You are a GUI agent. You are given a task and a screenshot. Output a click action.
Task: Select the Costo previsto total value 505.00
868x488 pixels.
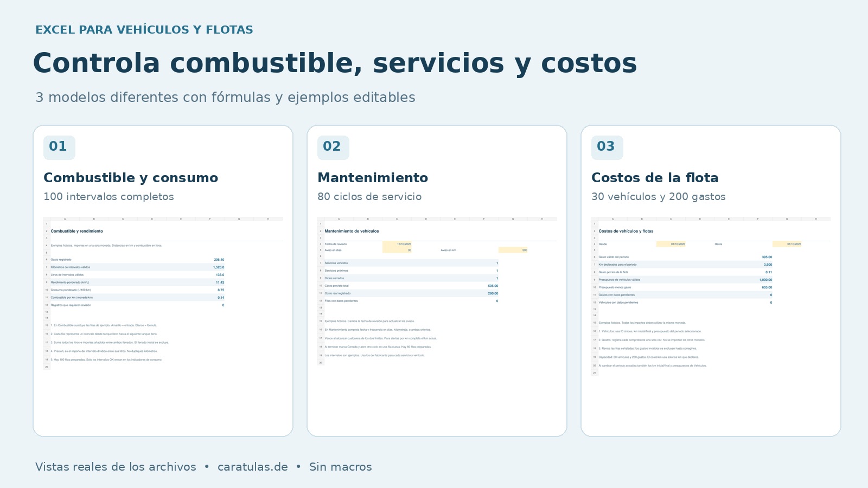[493, 286]
